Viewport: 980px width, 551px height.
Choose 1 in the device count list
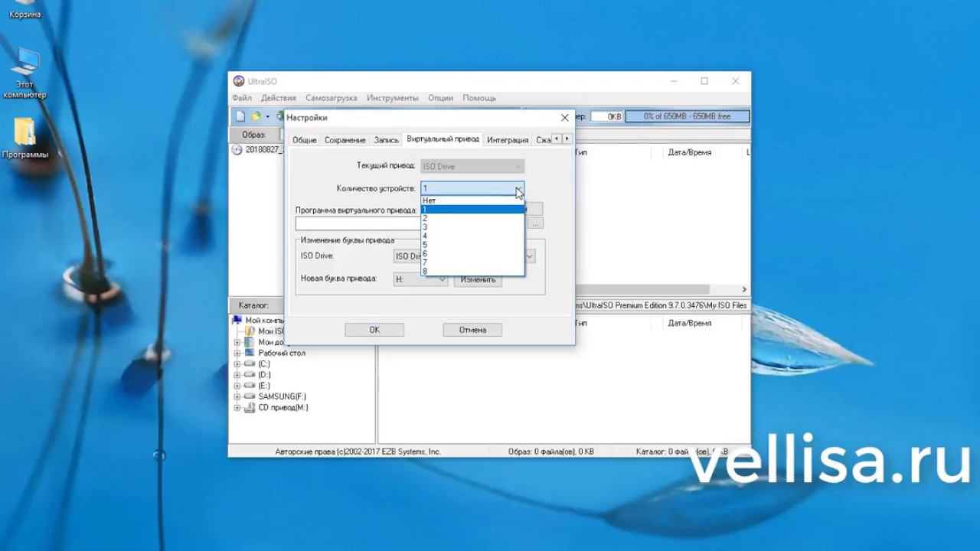coord(472,209)
